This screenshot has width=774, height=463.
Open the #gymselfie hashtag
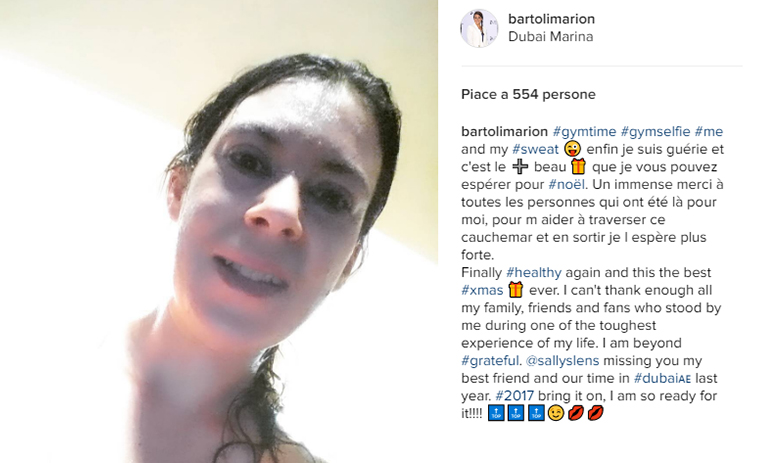(x=655, y=132)
